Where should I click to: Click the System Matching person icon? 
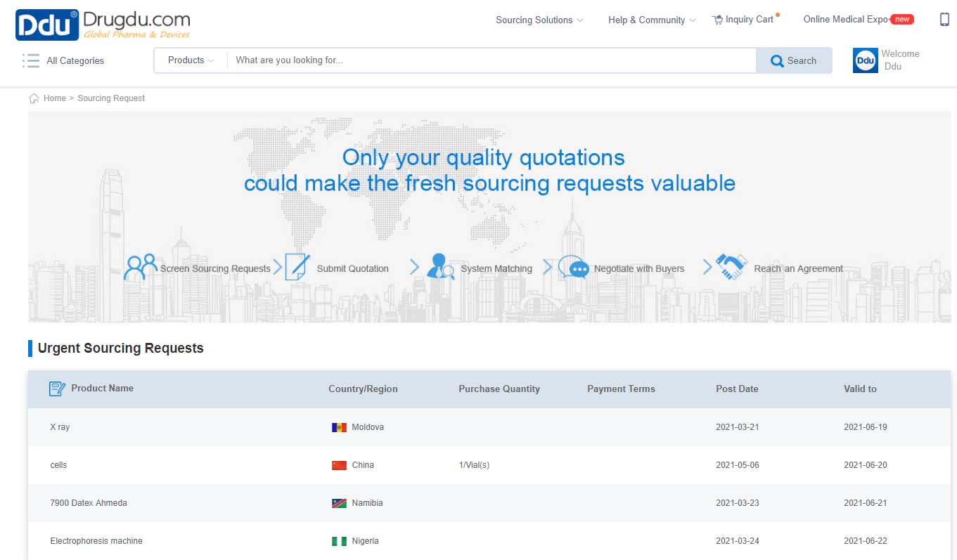[440, 268]
